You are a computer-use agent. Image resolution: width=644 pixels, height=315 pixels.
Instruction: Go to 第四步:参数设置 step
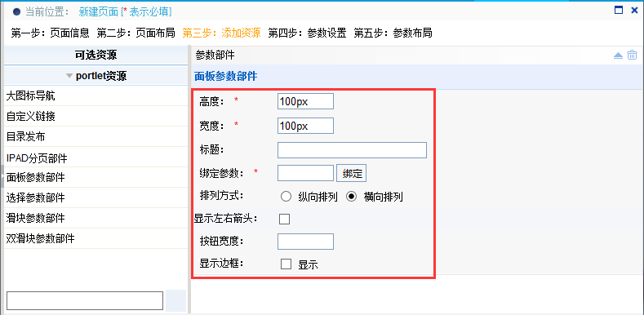(307, 33)
